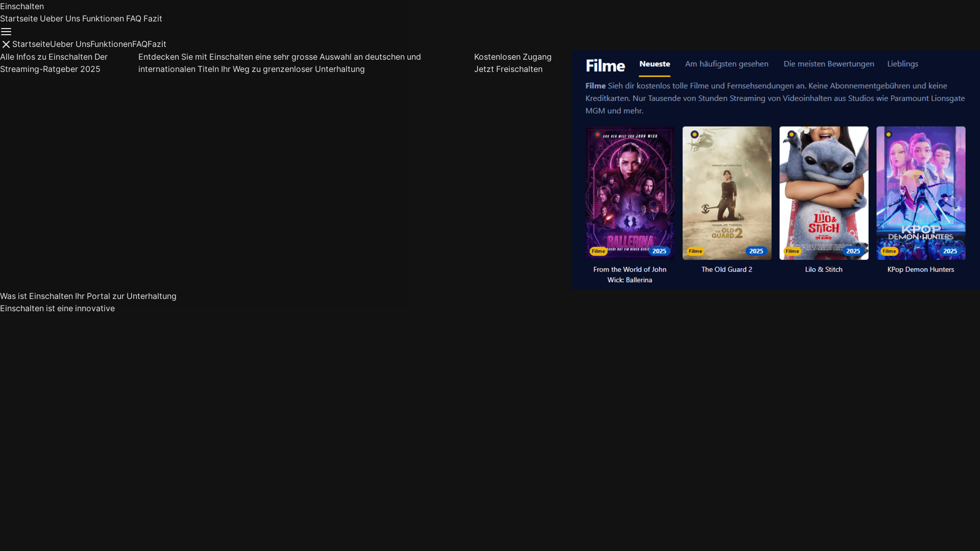Click the Filme description paragraph about Paramount Lionsgate
Screen dimensions: 980x551
pos(775,98)
